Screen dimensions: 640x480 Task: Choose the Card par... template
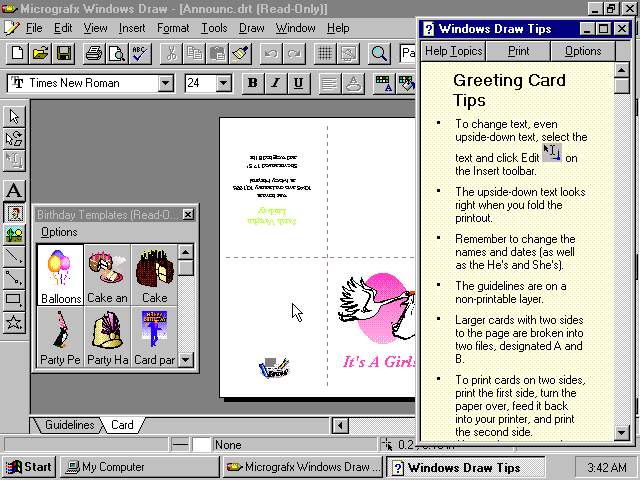(x=154, y=337)
